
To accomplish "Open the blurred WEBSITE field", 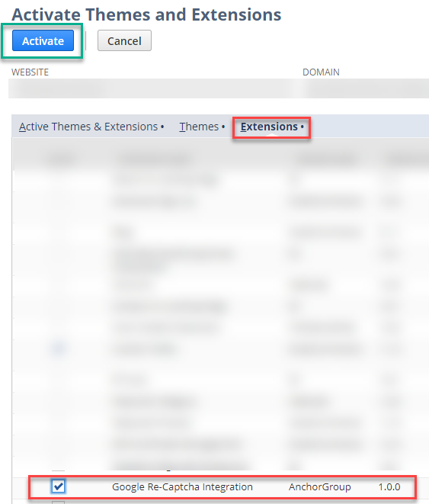I will coord(151,88).
